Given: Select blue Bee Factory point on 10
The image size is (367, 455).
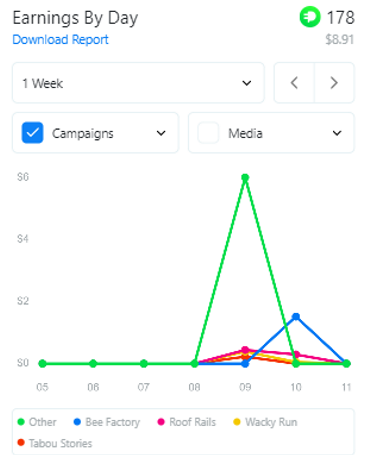Looking at the screenshot, I should pyautogui.click(x=296, y=316).
